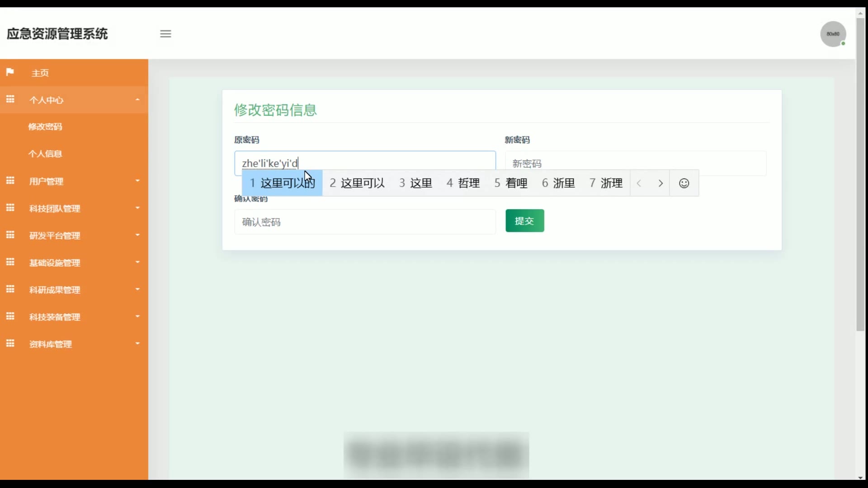Click the flag icon beside 主页
This screenshot has height=488, width=868.
tap(10, 72)
